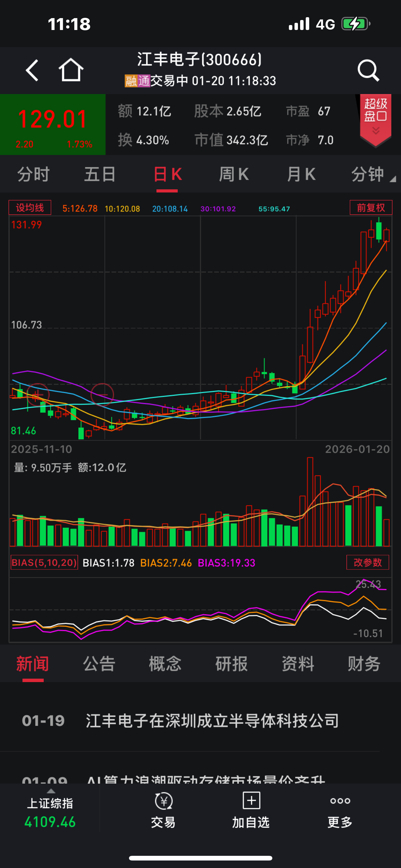Tap 股本 2.65亿 value

click(x=228, y=111)
